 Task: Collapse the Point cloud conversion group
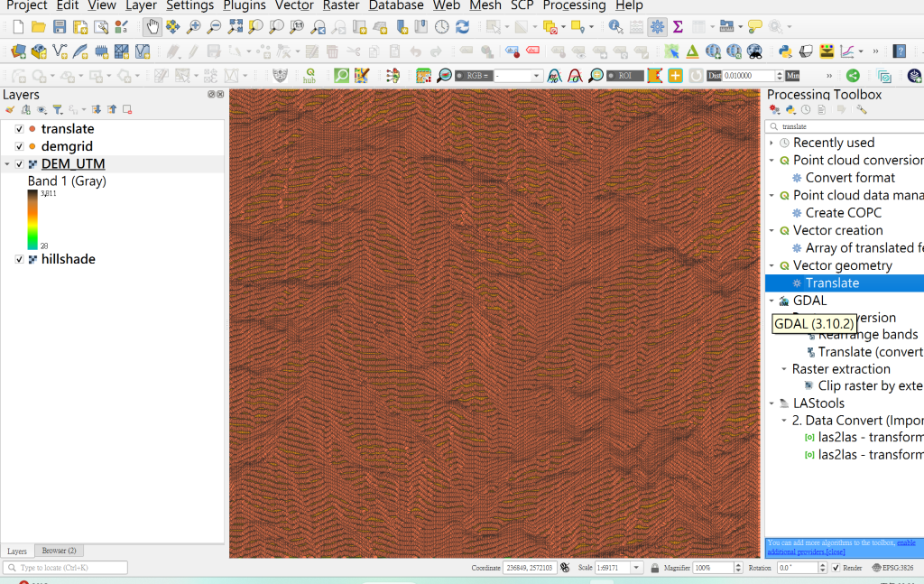(x=772, y=161)
